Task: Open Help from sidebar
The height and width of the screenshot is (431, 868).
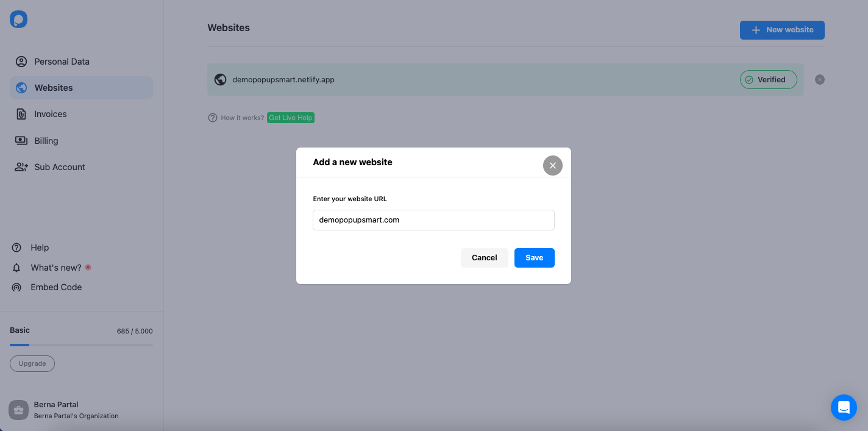Action: coord(30,248)
